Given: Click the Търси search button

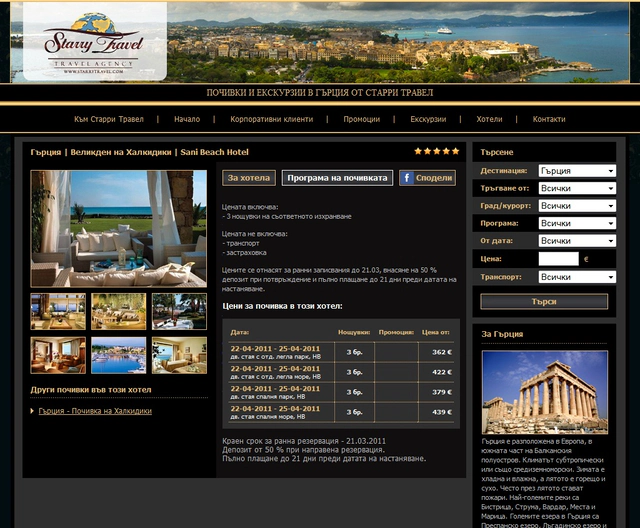Looking at the screenshot, I should [x=544, y=302].
